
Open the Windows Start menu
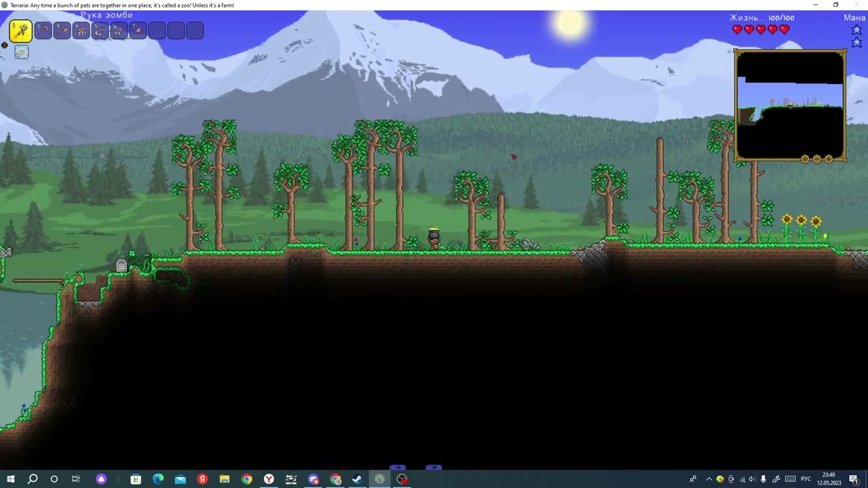11,479
